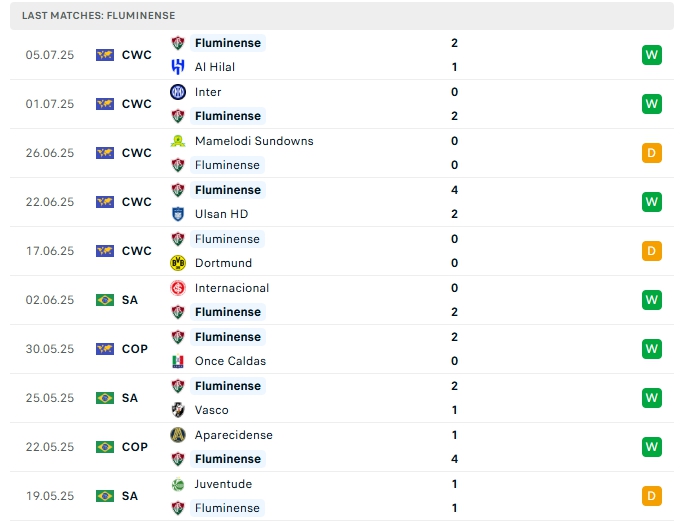The height and width of the screenshot is (522, 685).
Task: Click the Internacional red crest
Action: point(178,288)
